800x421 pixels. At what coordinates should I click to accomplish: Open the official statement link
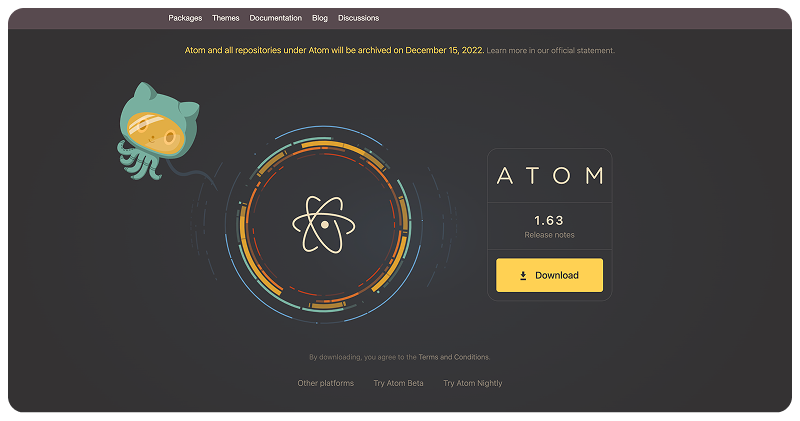(x=551, y=51)
